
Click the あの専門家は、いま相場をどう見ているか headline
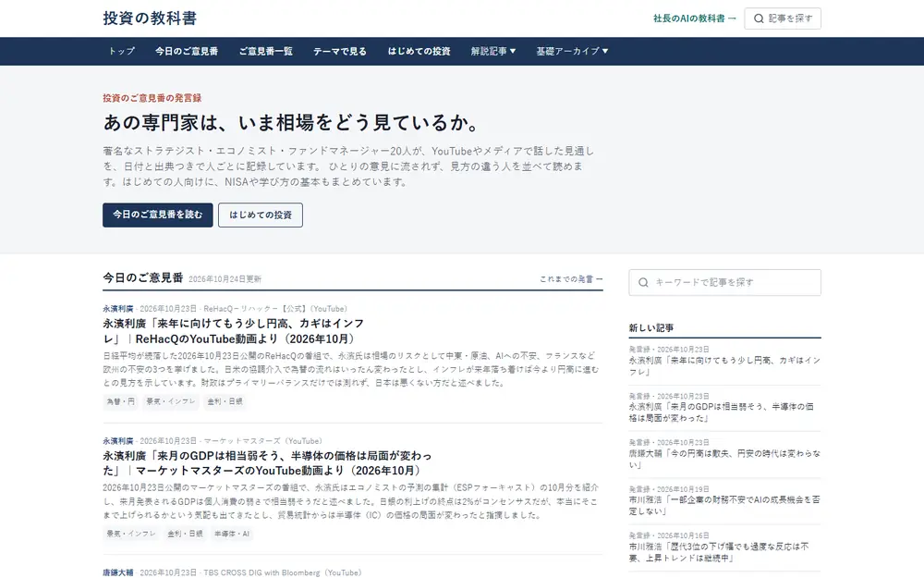click(293, 122)
